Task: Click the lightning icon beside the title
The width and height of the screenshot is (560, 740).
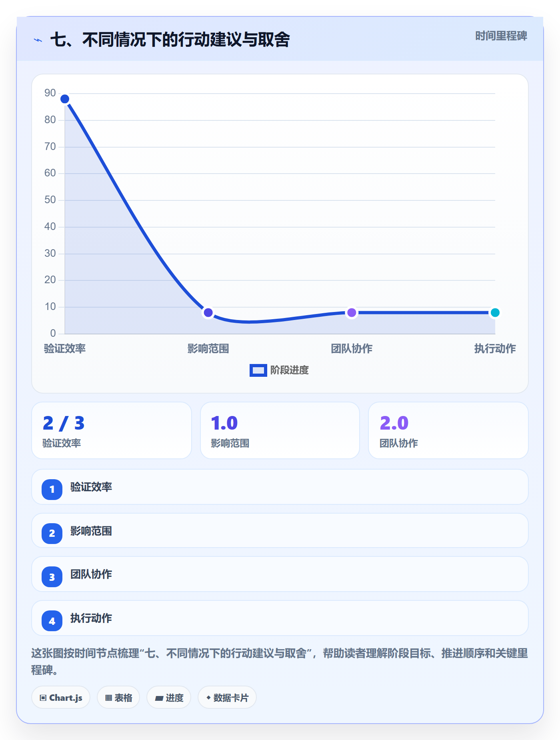Action: coord(38,40)
